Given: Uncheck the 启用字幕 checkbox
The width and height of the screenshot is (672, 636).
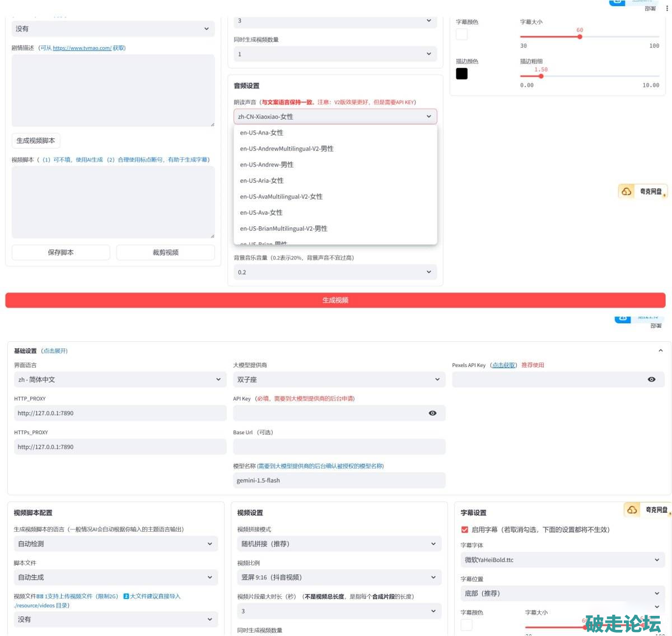Looking at the screenshot, I should tap(464, 530).
